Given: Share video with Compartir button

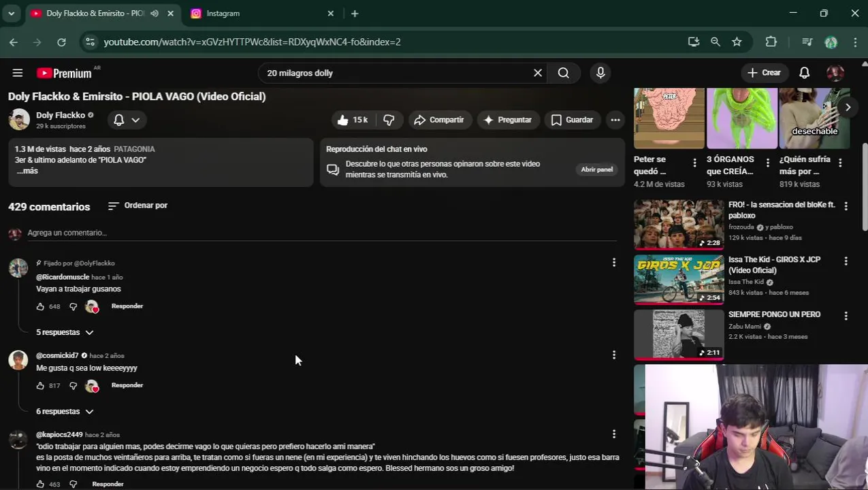Looking at the screenshot, I should point(438,120).
